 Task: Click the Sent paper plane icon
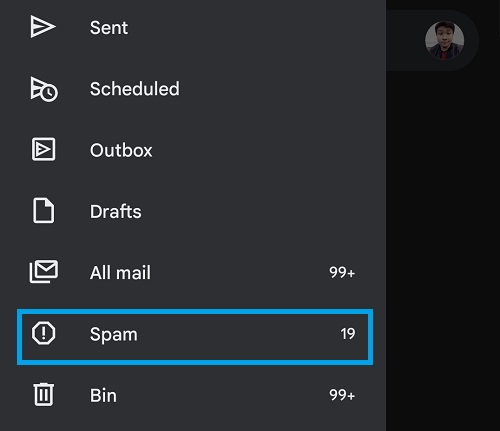43,27
